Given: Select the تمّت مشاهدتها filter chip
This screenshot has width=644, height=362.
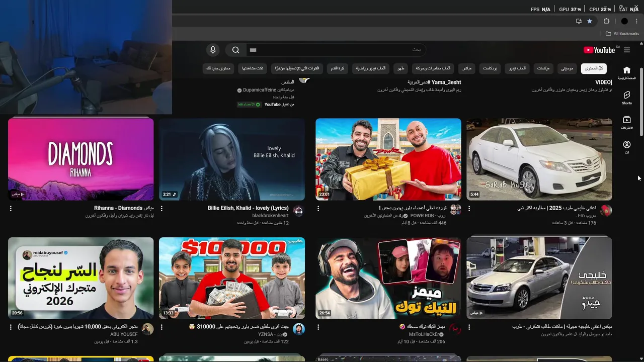Looking at the screenshot, I should click(x=253, y=68).
